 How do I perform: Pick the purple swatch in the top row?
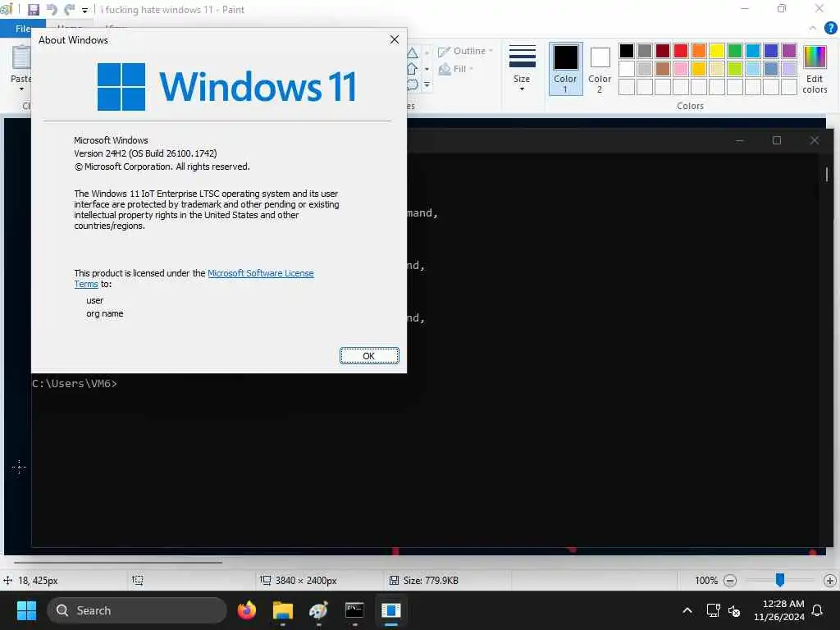pos(788,50)
